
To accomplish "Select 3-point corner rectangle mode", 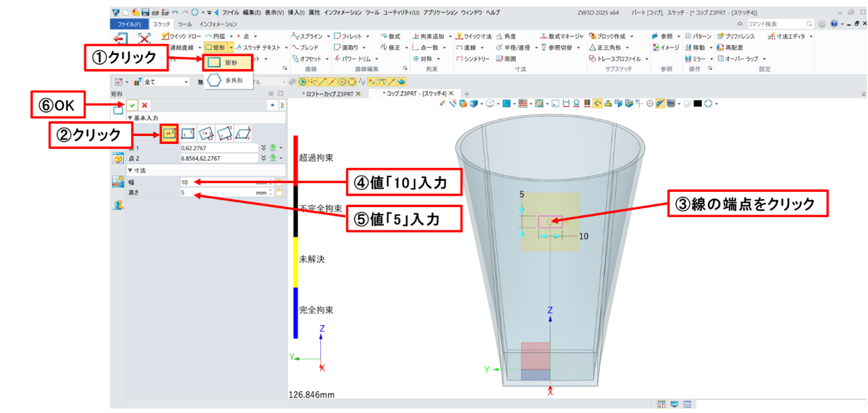I will pos(224,134).
